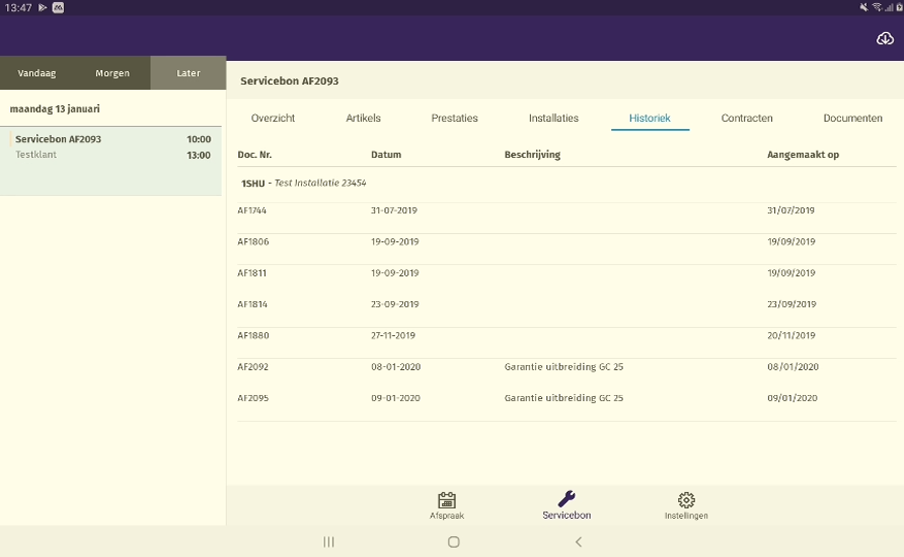Open the Prestaties tab
The width and height of the screenshot is (904, 557).
pos(454,118)
